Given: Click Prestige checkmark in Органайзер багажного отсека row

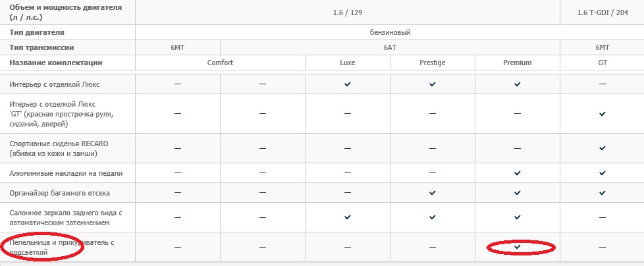Looking at the screenshot, I should [433, 193].
